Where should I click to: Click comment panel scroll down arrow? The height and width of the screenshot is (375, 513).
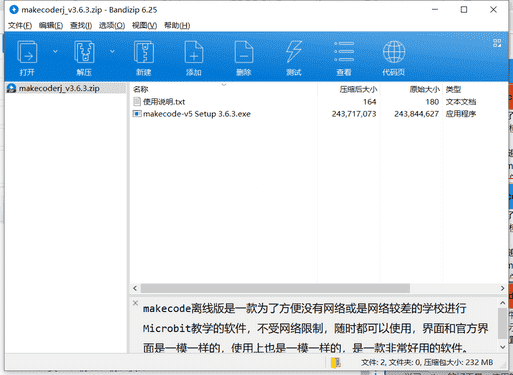[x=503, y=347]
